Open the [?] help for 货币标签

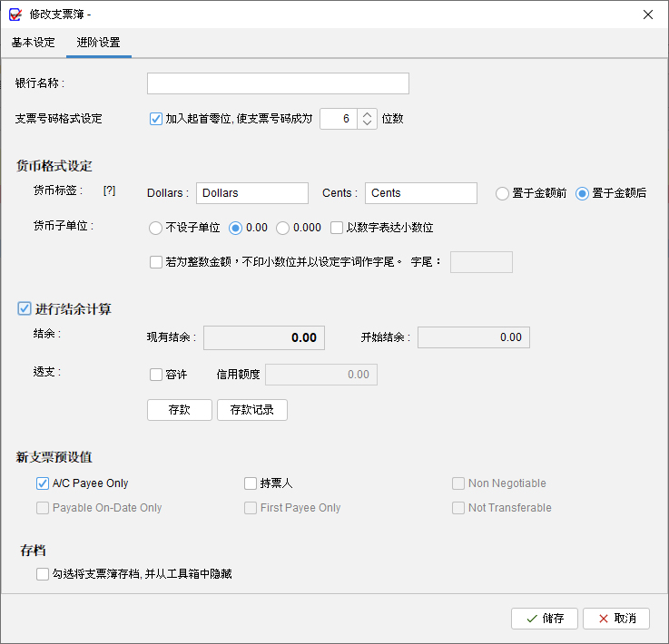(x=109, y=191)
